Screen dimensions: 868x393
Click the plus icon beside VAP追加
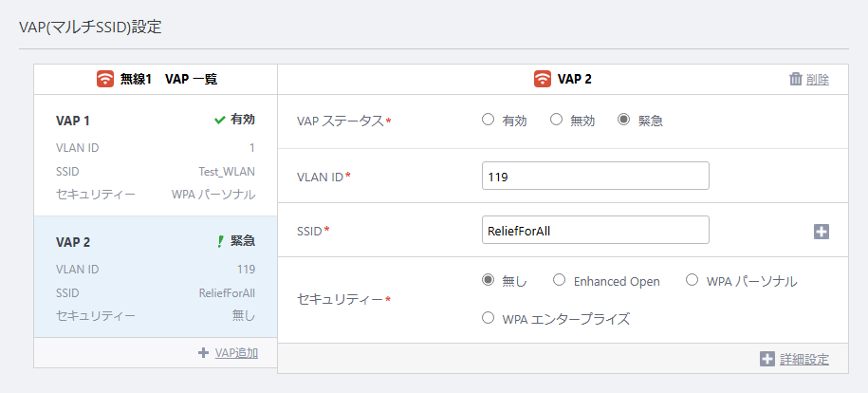click(x=203, y=352)
